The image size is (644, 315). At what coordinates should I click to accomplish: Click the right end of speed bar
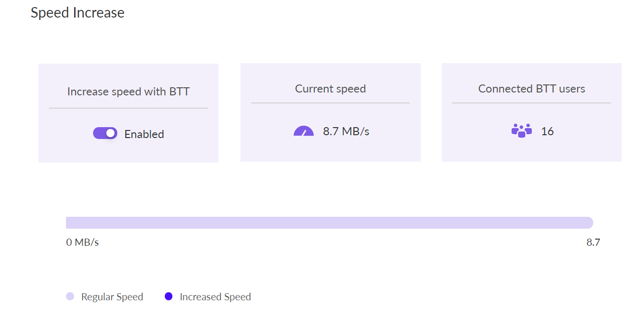(589, 222)
